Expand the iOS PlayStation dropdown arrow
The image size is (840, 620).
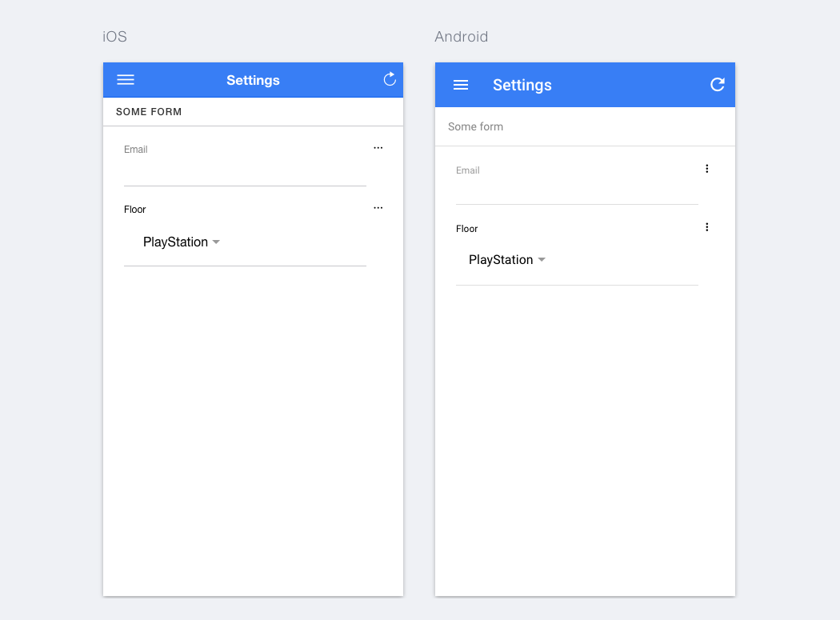point(216,242)
